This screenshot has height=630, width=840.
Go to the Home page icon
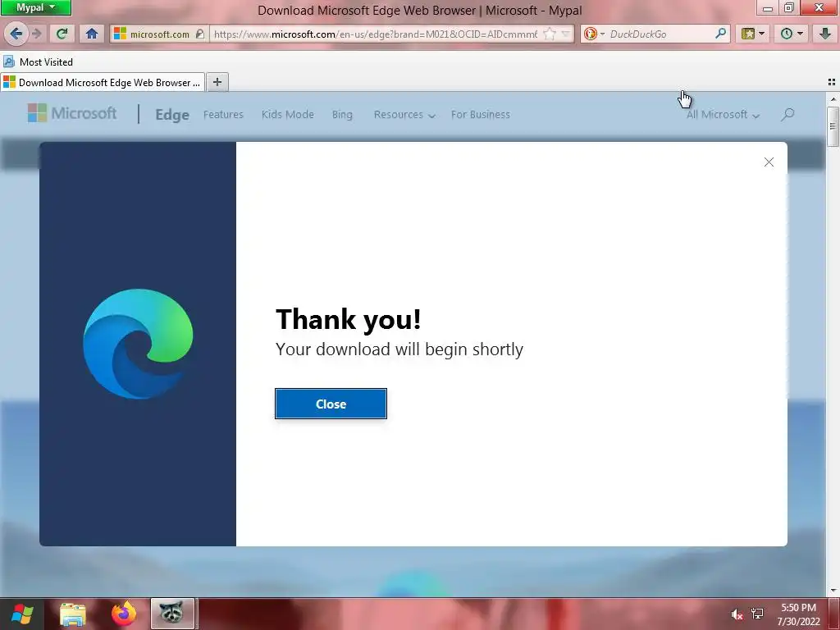pyautogui.click(x=92, y=34)
